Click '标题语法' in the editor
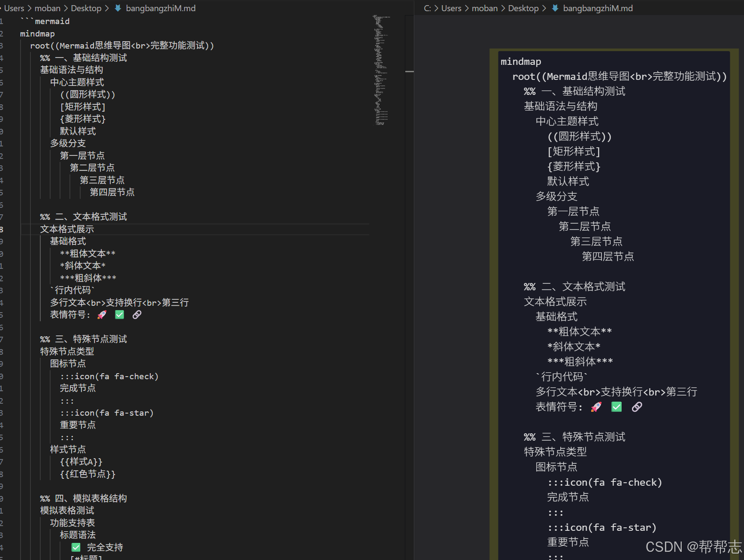This screenshot has height=560, width=744. pos(78,535)
